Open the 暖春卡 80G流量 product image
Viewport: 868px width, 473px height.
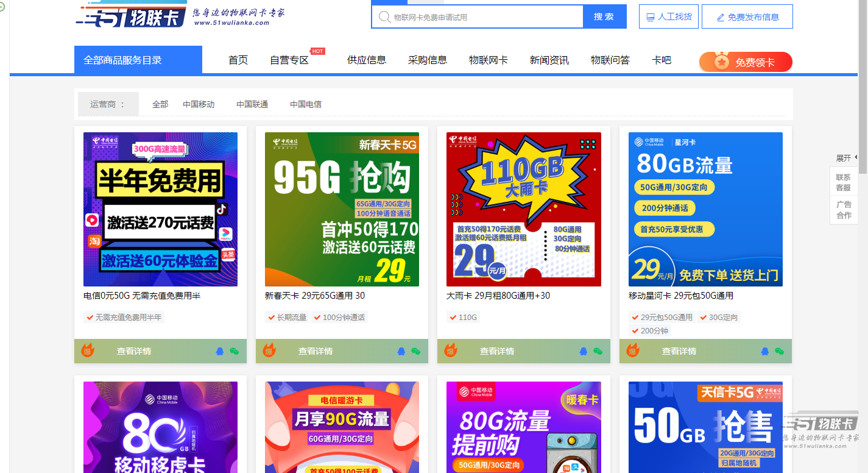point(524,427)
